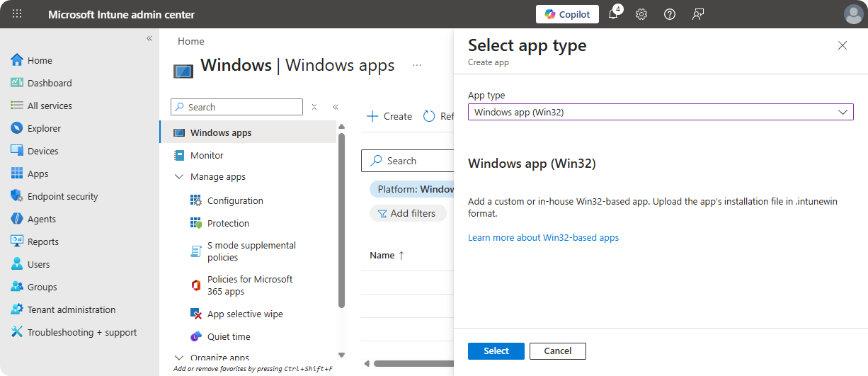Collapse the left navigation sidebar
868x376 pixels.
149,38
